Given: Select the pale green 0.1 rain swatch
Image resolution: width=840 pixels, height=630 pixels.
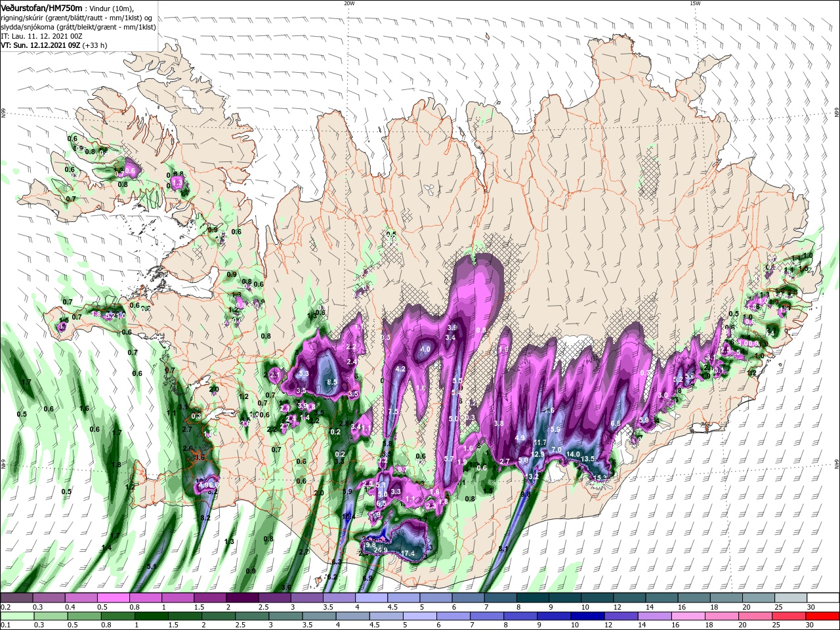Looking at the screenshot, I should point(16,616).
